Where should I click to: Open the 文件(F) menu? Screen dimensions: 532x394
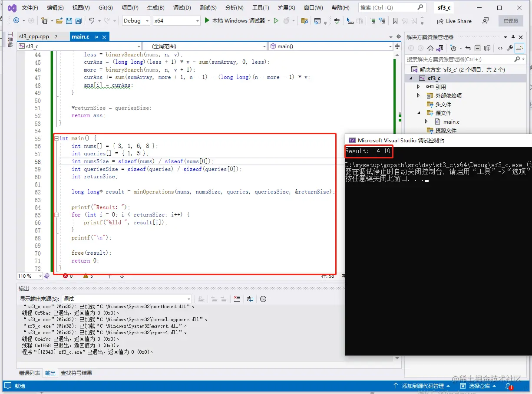click(30, 8)
